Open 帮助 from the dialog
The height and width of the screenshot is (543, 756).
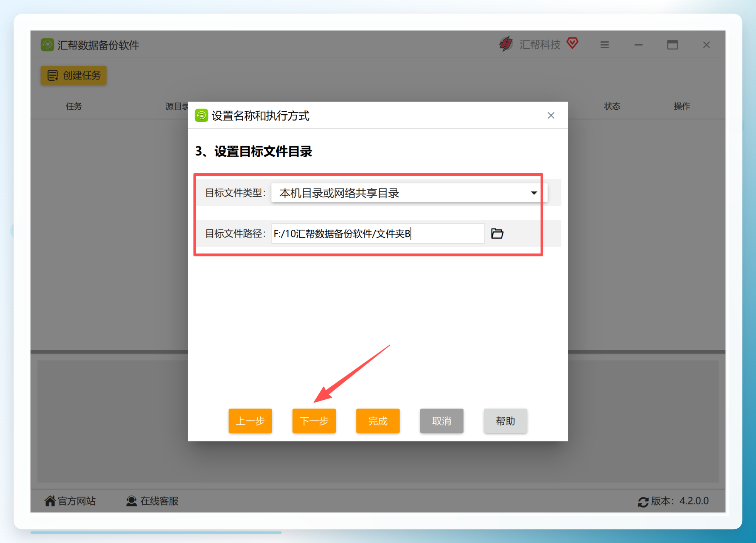pyautogui.click(x=505, y=421)
